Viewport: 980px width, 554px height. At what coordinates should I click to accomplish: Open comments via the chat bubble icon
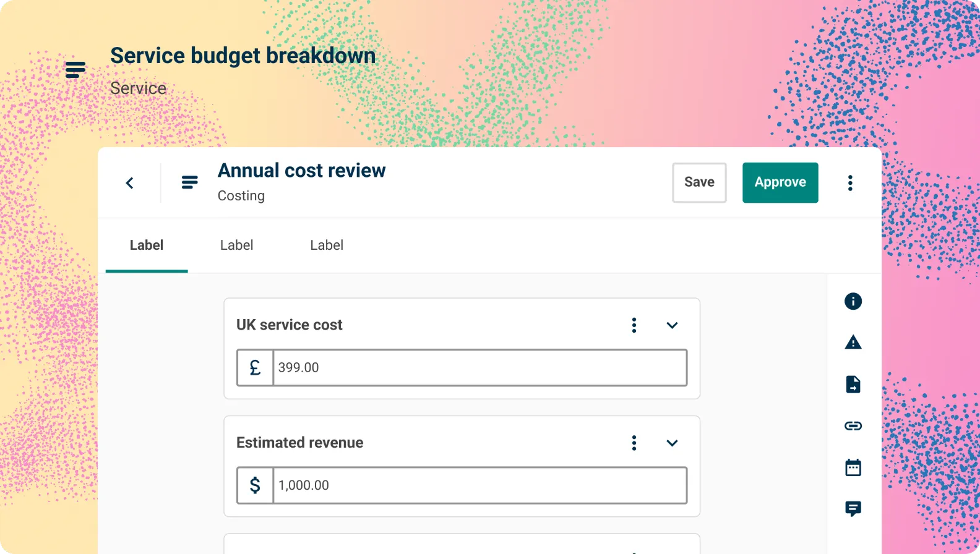pos(853,509)
